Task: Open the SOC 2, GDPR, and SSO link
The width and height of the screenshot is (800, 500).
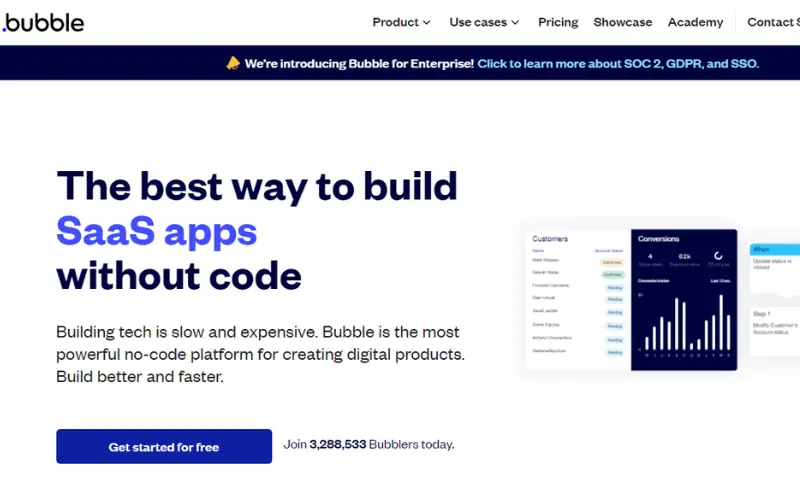Action: pos(618,64)
